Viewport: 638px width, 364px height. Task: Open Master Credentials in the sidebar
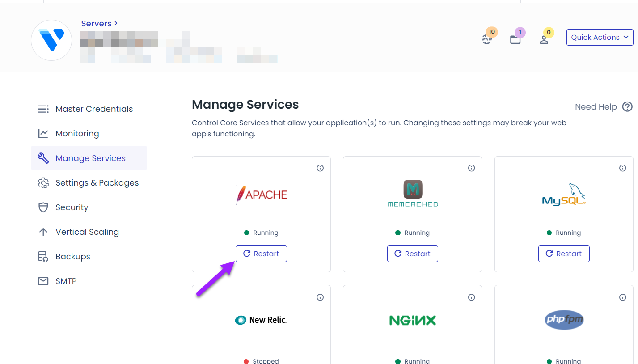tap(89, 109)
